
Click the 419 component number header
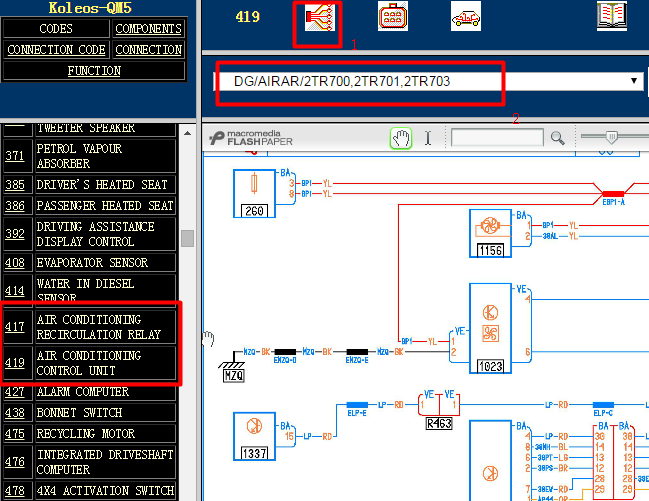pyautogui.click(x=248, y=17)
